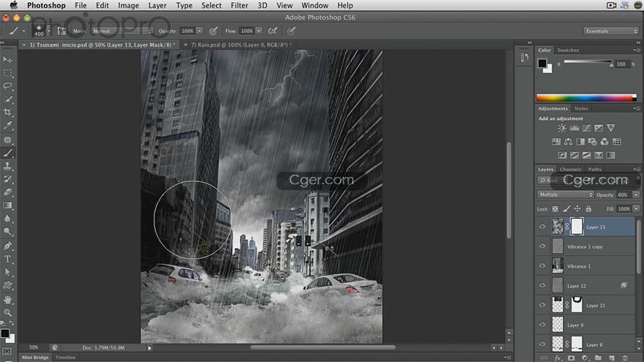
Task: Open the Flow 100% dropdown arrow
Action: pos(259,31)
